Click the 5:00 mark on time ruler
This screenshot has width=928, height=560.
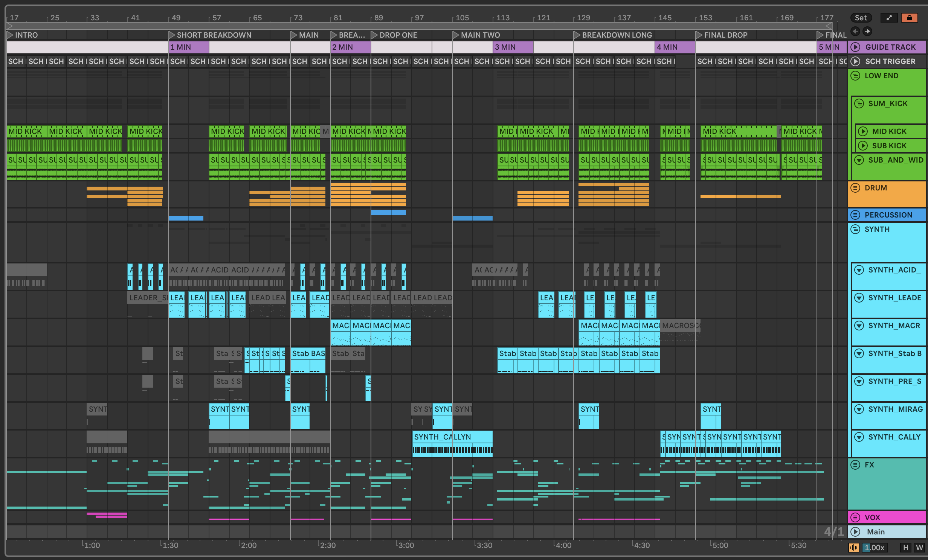pyautogui.click(x=720, y=545)
